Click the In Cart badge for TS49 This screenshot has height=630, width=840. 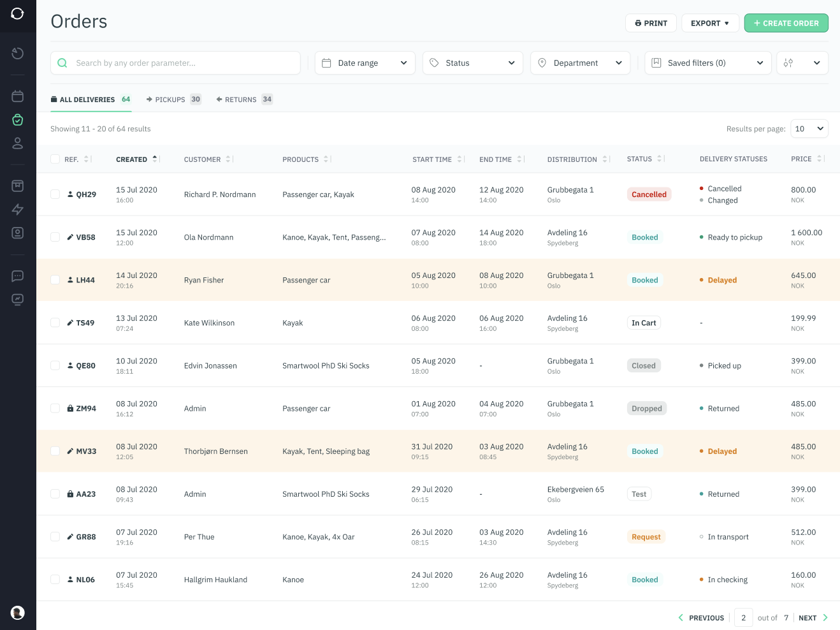tap(644, 323)
